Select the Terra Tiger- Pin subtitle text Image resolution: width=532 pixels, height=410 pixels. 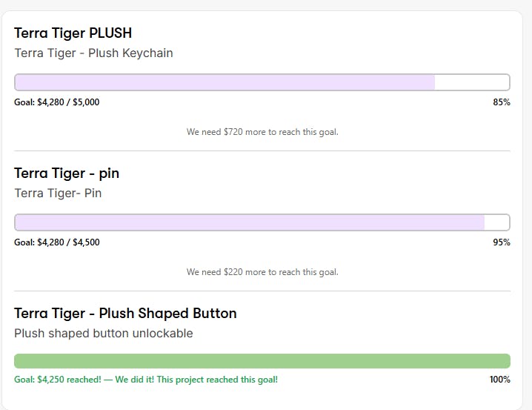(x=58, y=194)
